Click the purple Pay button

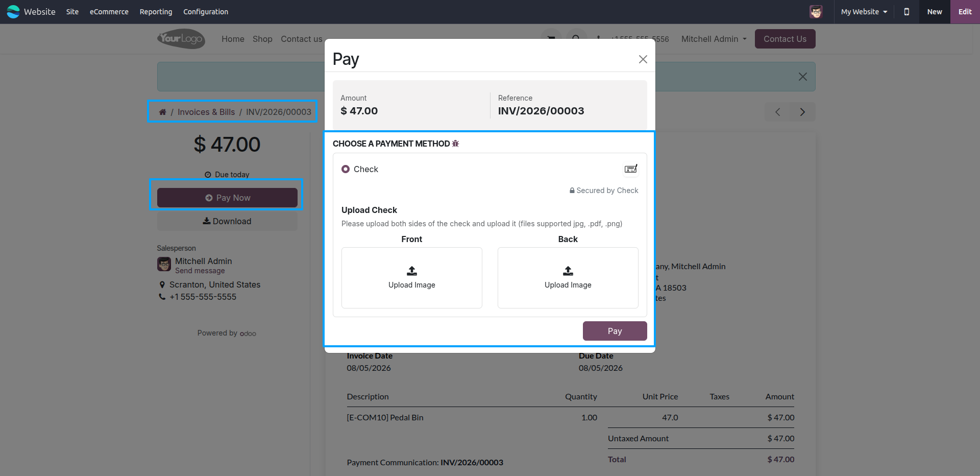pos(615,331)
